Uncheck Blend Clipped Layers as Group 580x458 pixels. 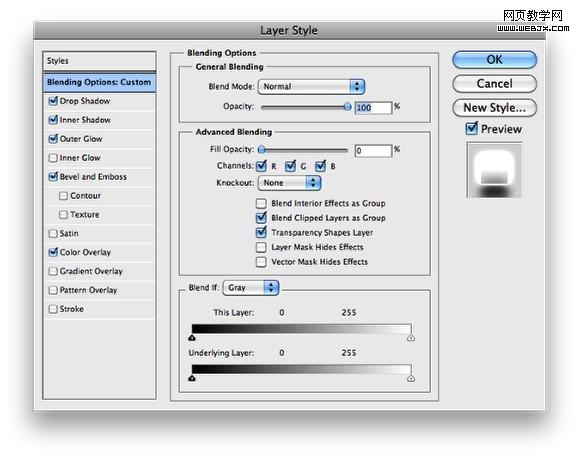point(261,218)
